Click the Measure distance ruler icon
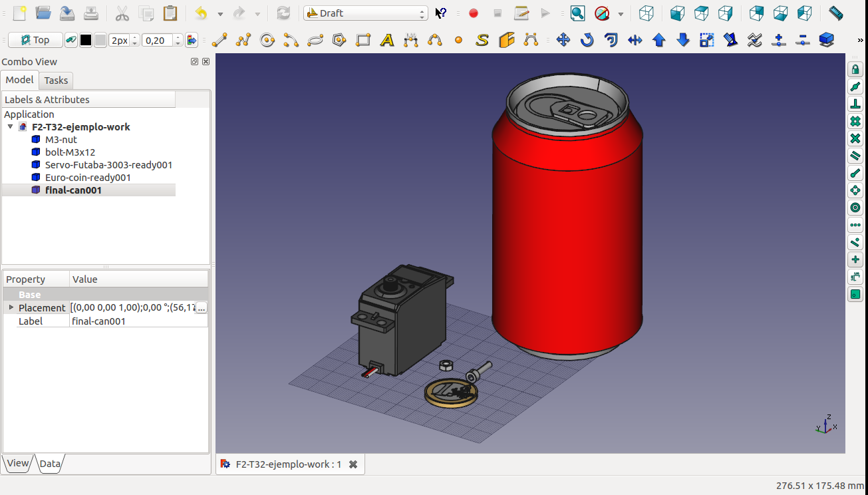868x495 pixels. pyautogui.click(x=836, y=13)
